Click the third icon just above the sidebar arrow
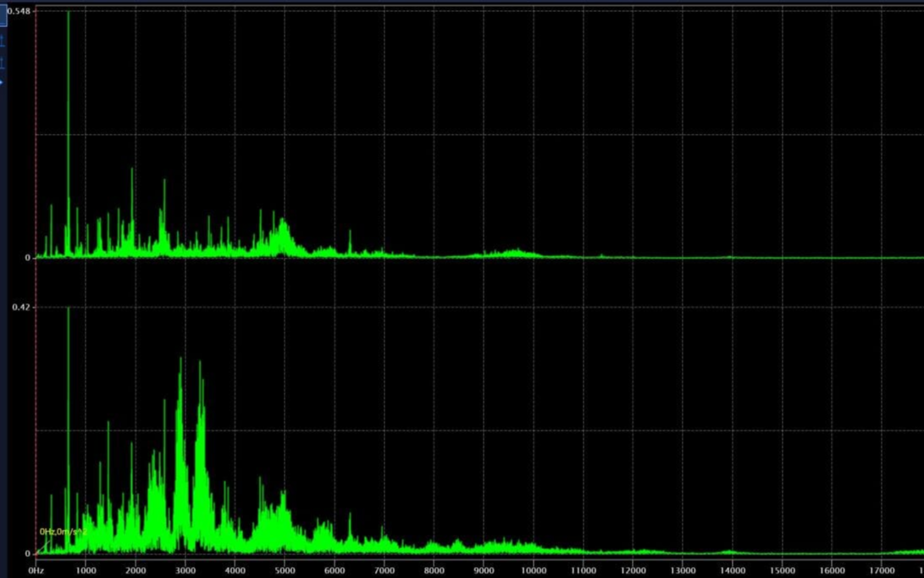The height and width of the screenshot is (578, 924). coord(2,63)
